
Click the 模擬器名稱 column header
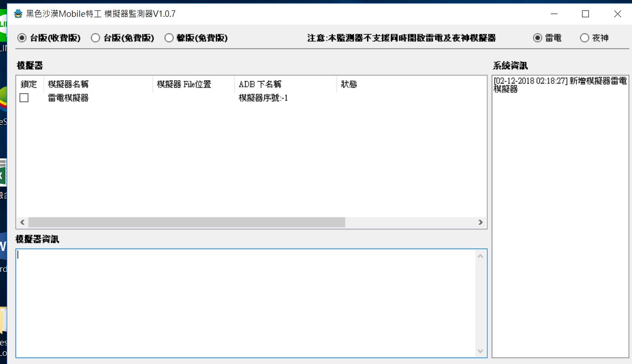98,84
